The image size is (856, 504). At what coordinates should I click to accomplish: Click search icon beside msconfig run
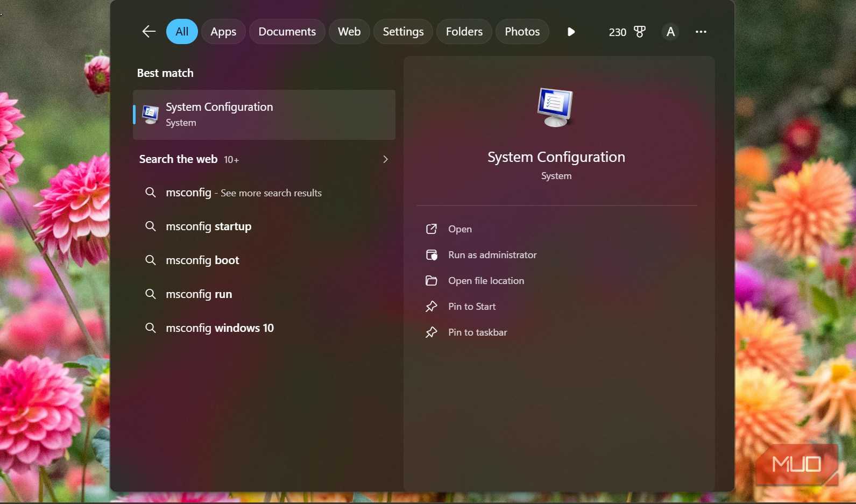[151, 294]
